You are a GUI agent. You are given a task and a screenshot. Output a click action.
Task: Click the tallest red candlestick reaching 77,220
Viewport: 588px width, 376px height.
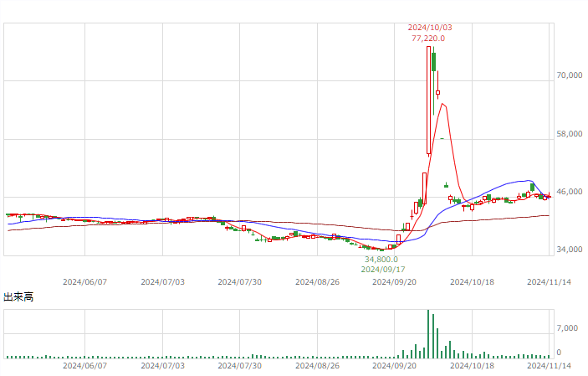428,100
